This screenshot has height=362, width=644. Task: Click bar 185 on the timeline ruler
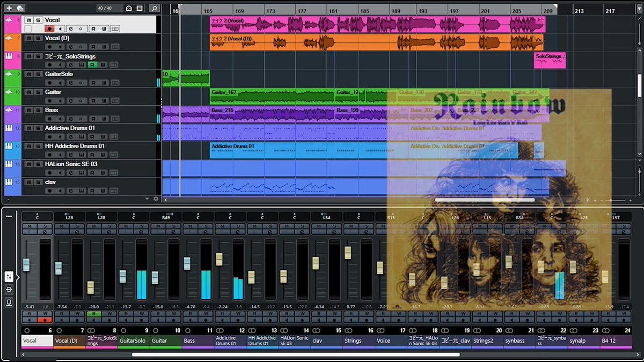364,11
